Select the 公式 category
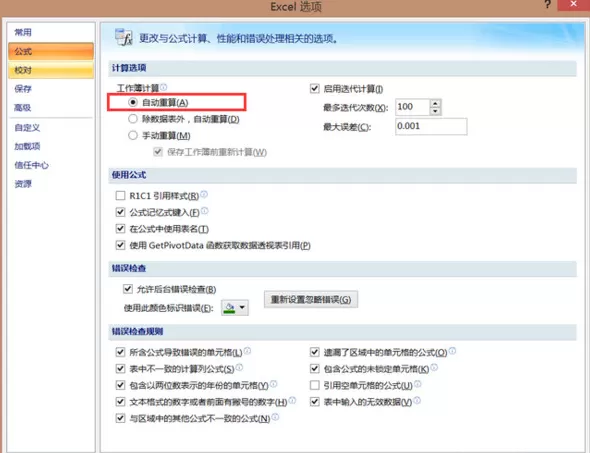590x453 pixels. (x=51, y=51)
